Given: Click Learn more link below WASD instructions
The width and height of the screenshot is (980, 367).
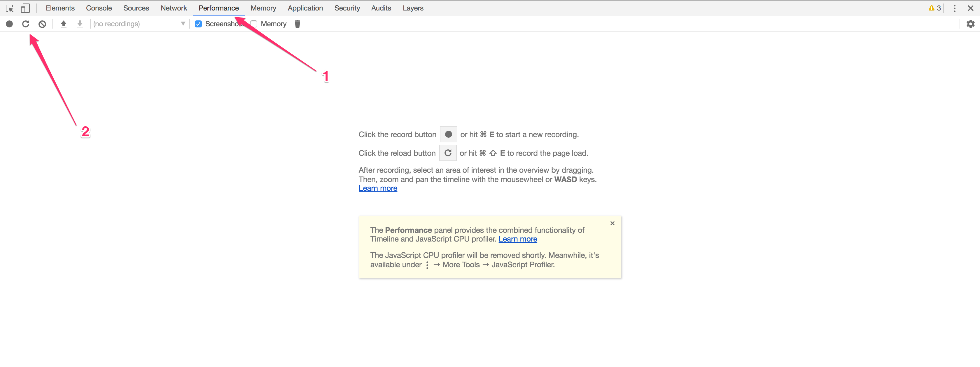Looking at the screenshot, I should click(378, 188).
